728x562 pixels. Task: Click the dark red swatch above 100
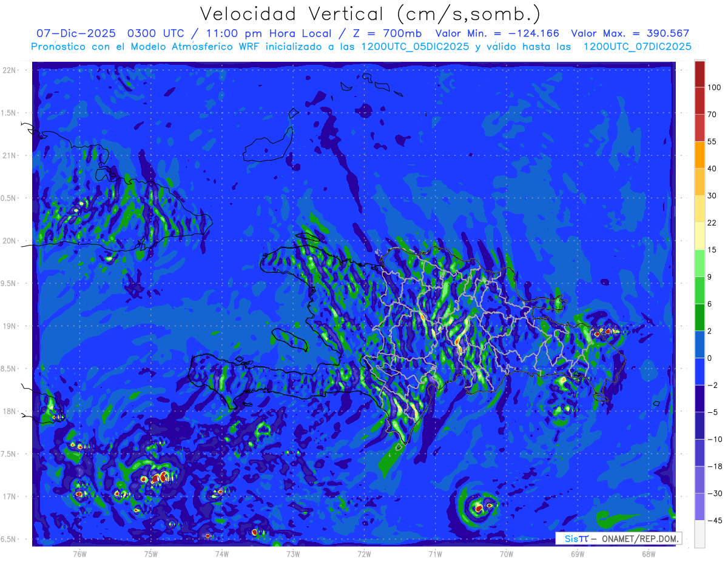click(699, 74)
